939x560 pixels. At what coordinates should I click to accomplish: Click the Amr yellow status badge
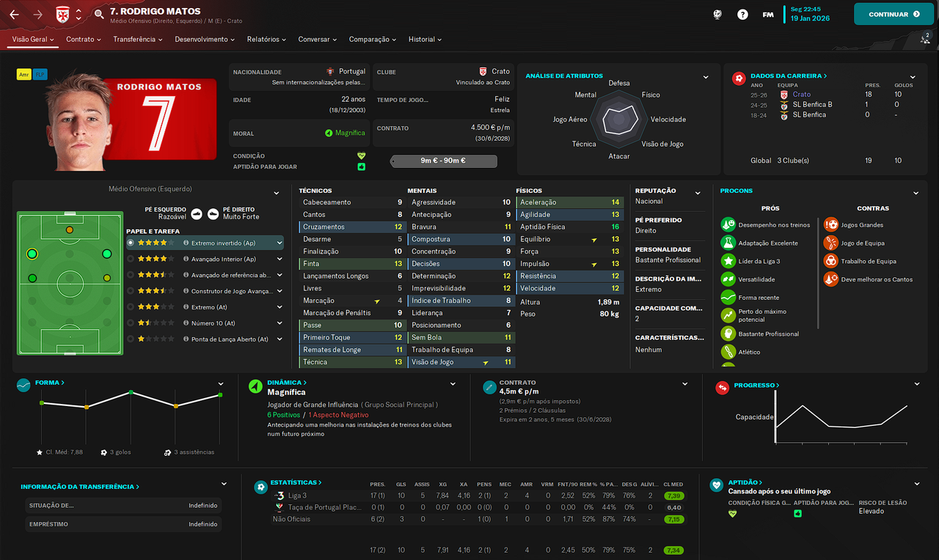point(23,74)
